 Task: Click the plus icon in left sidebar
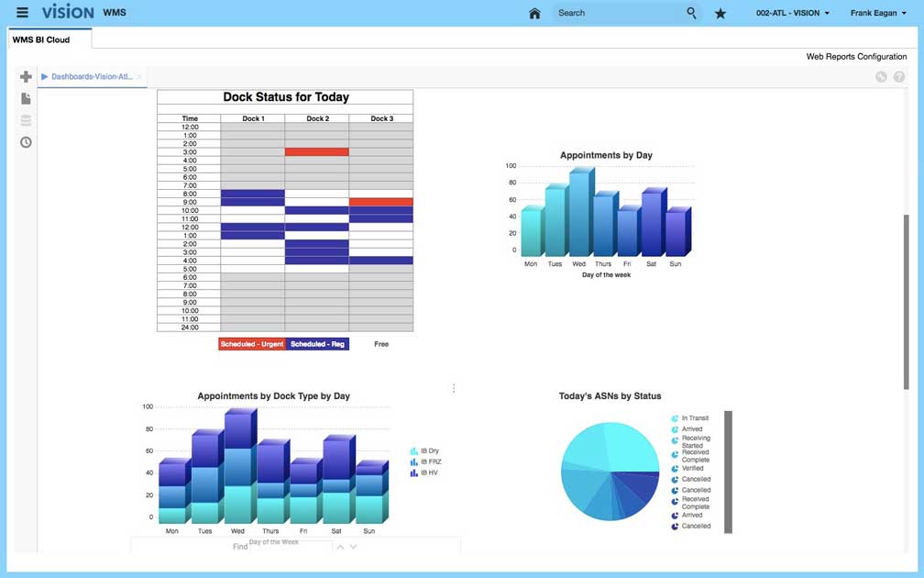pyautogui.click(x=26, y=77)
